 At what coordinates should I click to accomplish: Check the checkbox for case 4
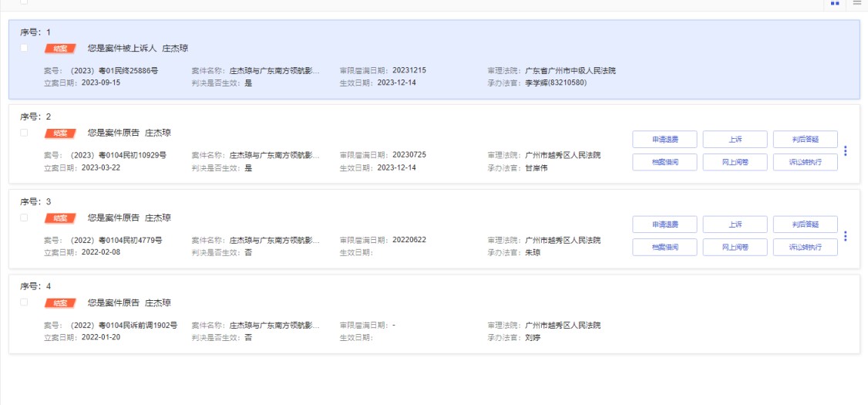tap(24, 302)
